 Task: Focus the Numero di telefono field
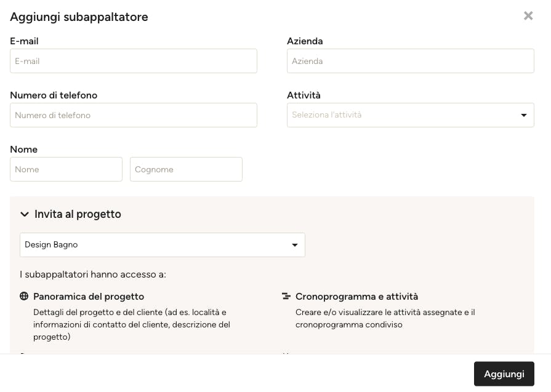(134, 115)
